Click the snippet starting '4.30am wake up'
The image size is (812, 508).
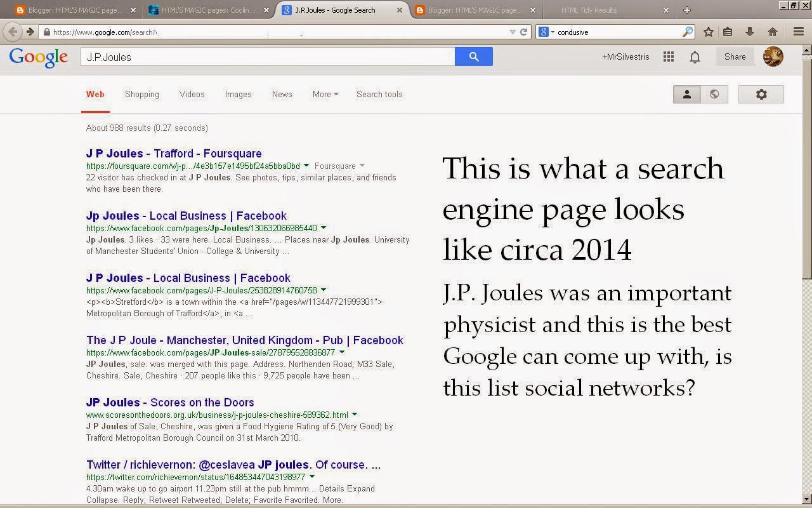point(231,494)
